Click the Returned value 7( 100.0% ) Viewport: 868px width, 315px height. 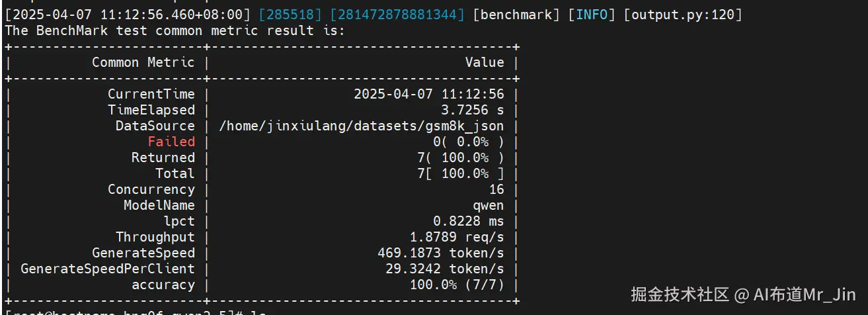[457, 157]
